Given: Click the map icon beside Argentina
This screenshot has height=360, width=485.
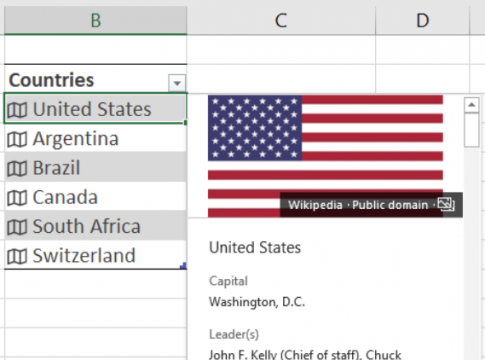Looking at the screenshot, I should tap(17, 139).
